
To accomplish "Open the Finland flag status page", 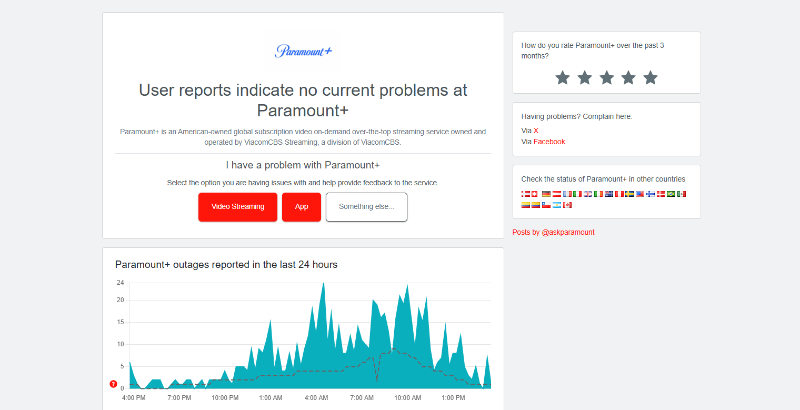I will [x=651, y=194].
